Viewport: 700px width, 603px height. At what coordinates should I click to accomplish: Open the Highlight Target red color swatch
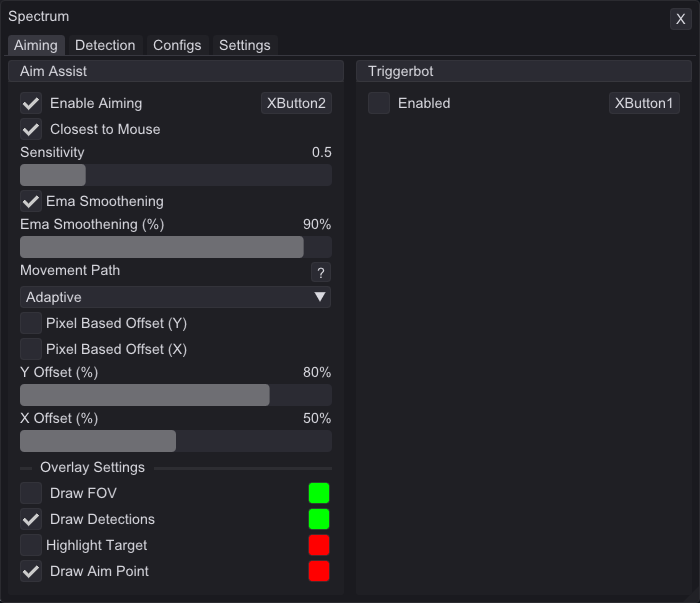pyautogui.click(x=319, y=545)
